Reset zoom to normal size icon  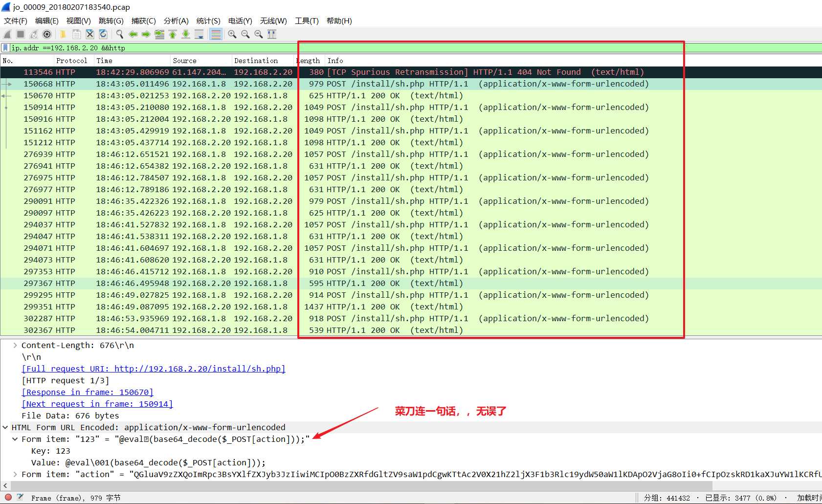tap(259, 34)
